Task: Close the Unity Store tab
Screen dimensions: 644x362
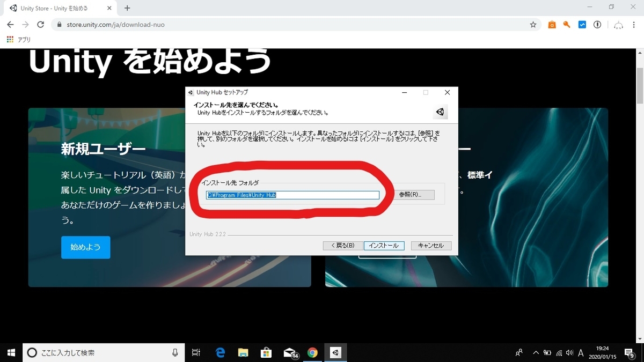Action: (110, 9)
